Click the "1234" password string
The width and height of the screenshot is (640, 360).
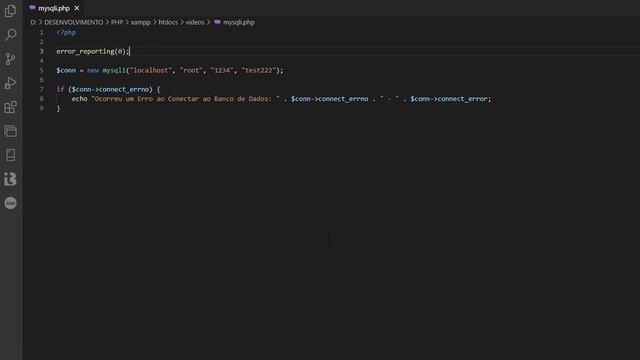pyautogui.click(x=222, y=70)
